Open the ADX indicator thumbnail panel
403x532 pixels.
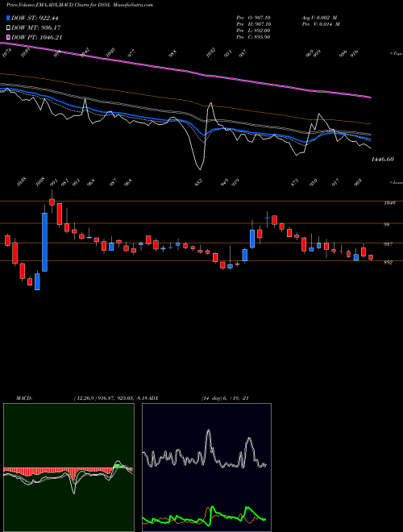[x=206, y=468]
